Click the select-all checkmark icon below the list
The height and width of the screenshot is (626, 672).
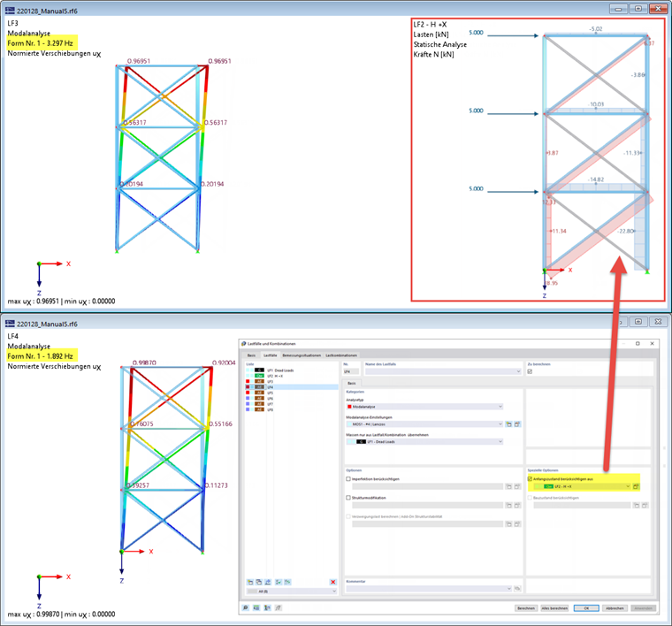[279, 582]
